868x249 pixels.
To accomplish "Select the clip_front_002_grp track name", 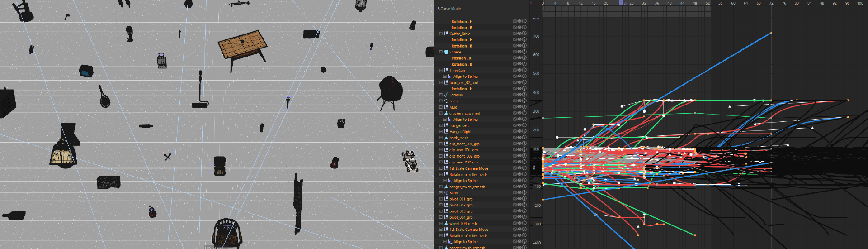I will point(464,156).
